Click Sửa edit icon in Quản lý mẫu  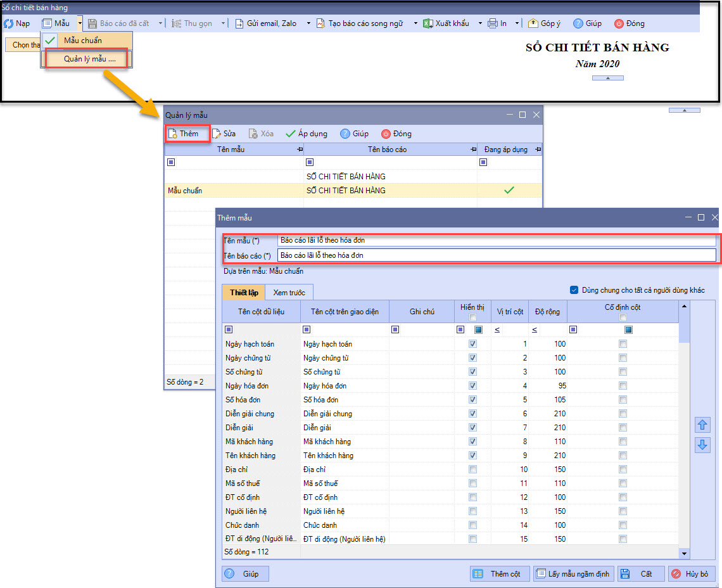click(x=217, y=134)
